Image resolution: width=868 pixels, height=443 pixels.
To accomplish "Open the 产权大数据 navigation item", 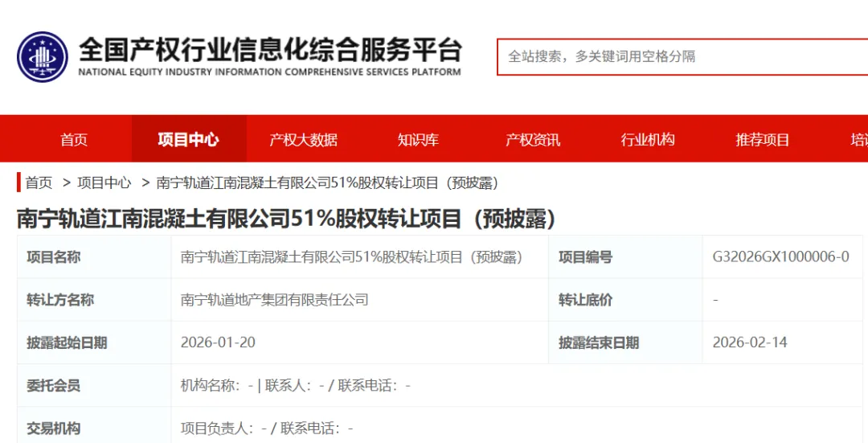I will coord(303,140).
